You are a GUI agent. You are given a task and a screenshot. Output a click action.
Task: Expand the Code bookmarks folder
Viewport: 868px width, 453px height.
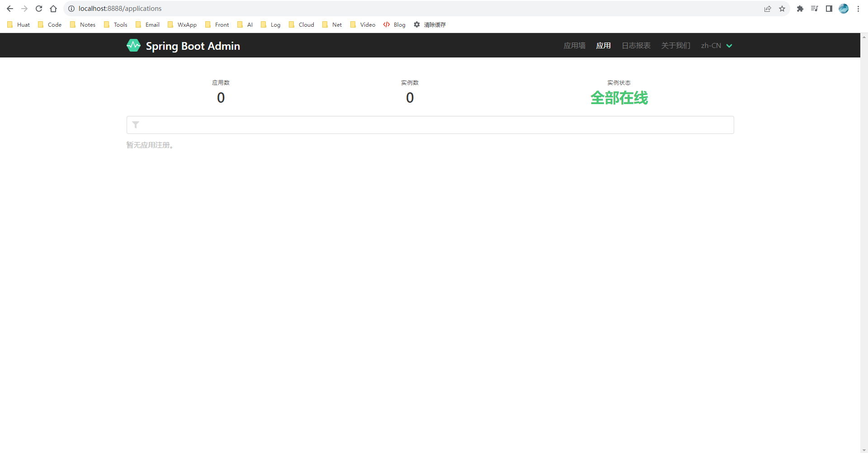50,25
